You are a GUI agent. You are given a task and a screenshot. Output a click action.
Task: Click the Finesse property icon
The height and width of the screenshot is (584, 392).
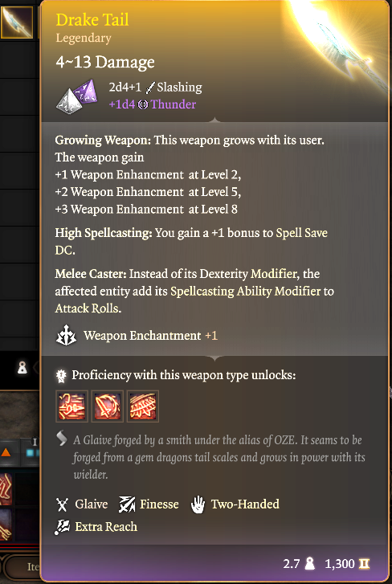[x=127, y=504]
